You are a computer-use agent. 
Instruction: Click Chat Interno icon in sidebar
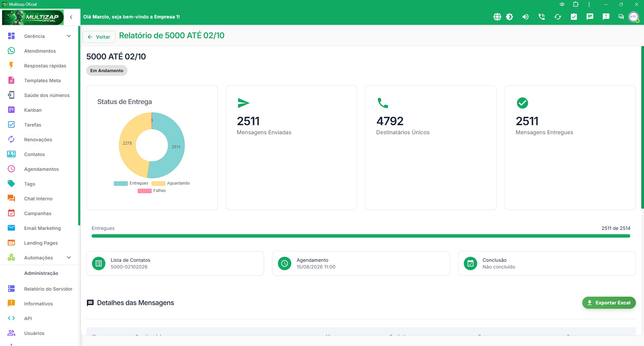click(11, 198)
